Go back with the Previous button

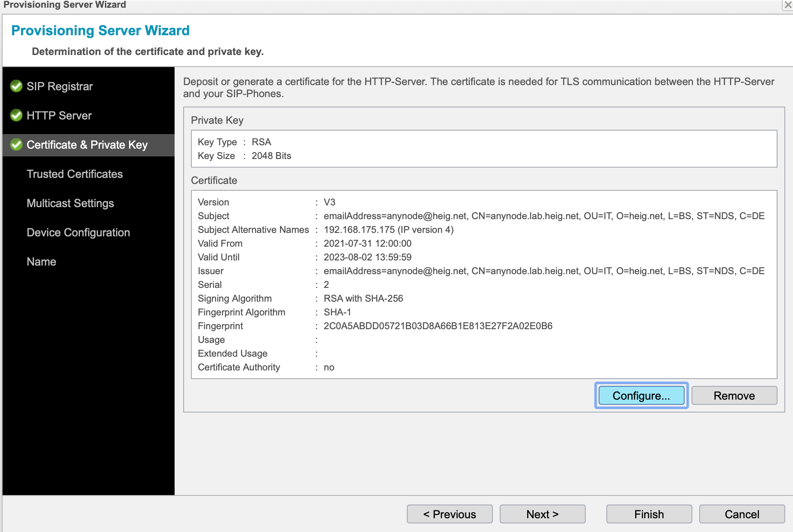pyautogui.click(x=449, y=514)
